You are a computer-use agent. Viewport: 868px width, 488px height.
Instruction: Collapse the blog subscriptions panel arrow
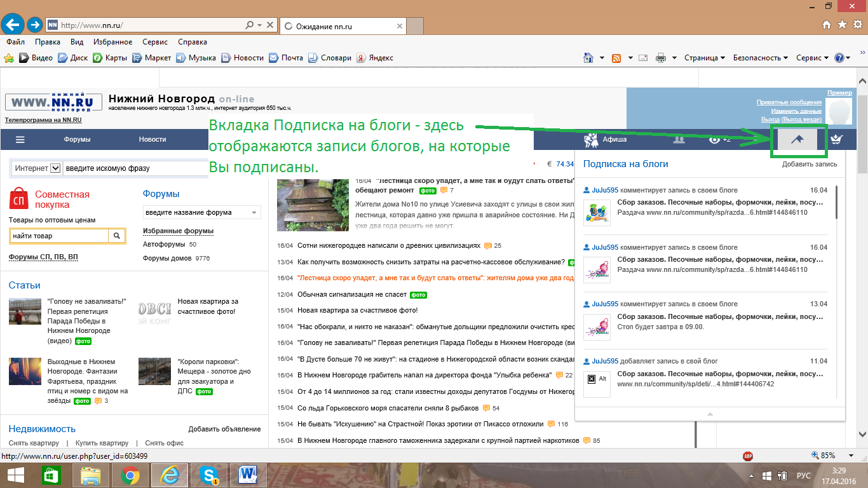[x=710, y=414]
